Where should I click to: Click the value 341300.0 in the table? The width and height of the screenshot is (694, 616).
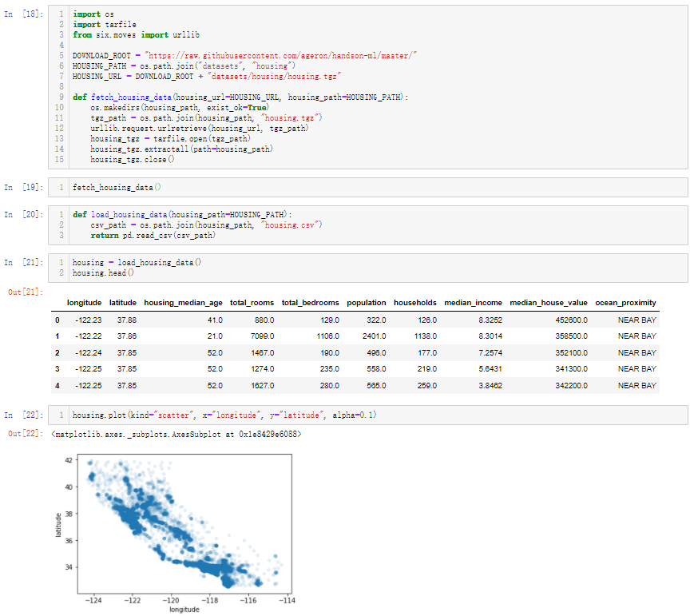(571, 369)
